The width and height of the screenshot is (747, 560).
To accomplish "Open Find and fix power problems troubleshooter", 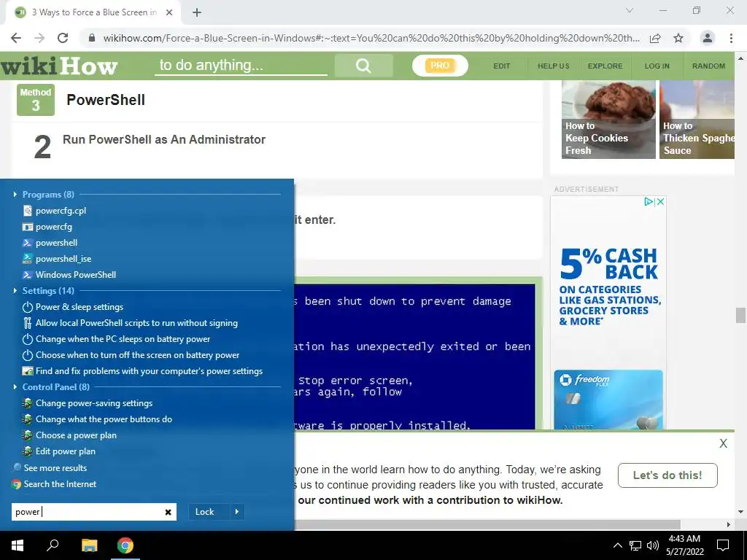I will [x=142, y=371].
